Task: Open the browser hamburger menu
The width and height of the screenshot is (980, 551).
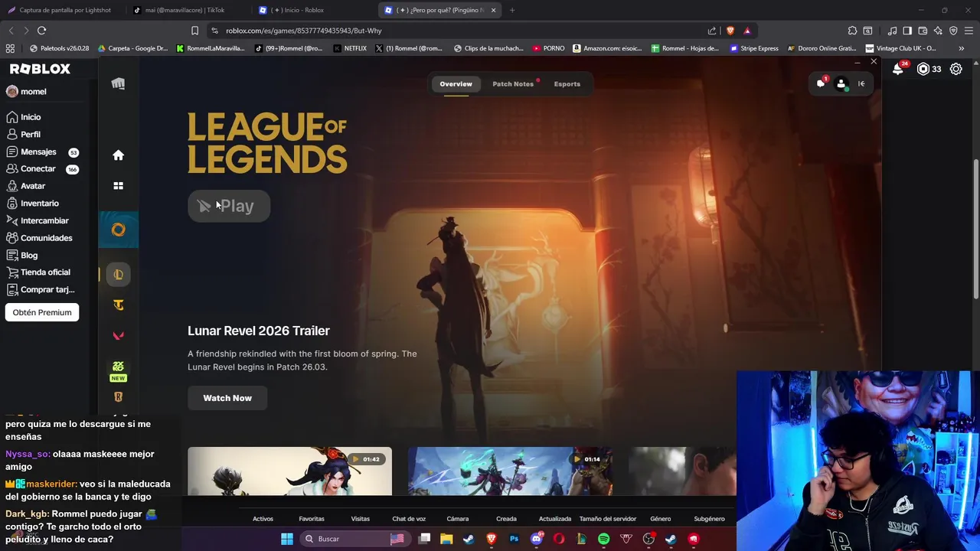Action: tap(969, 31)
